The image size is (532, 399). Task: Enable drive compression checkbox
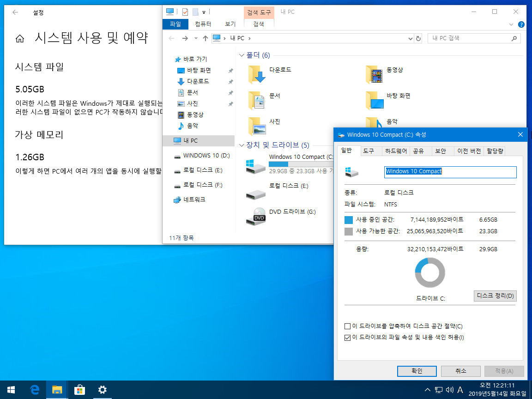pos(347,326)
